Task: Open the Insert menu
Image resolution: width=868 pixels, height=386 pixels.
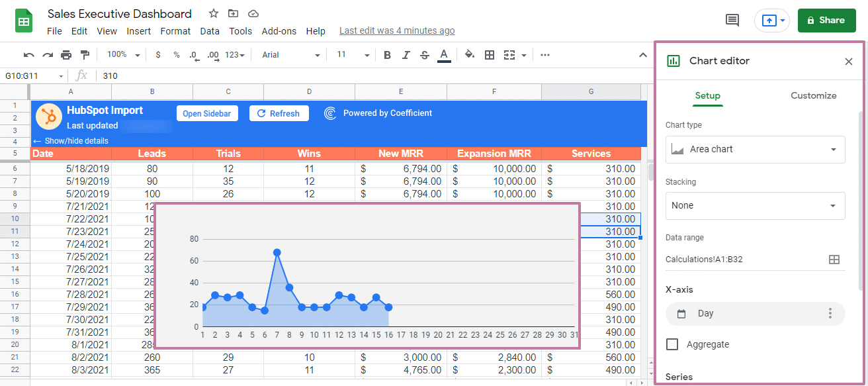Action: pyautogui.click(x=139, y=31)
